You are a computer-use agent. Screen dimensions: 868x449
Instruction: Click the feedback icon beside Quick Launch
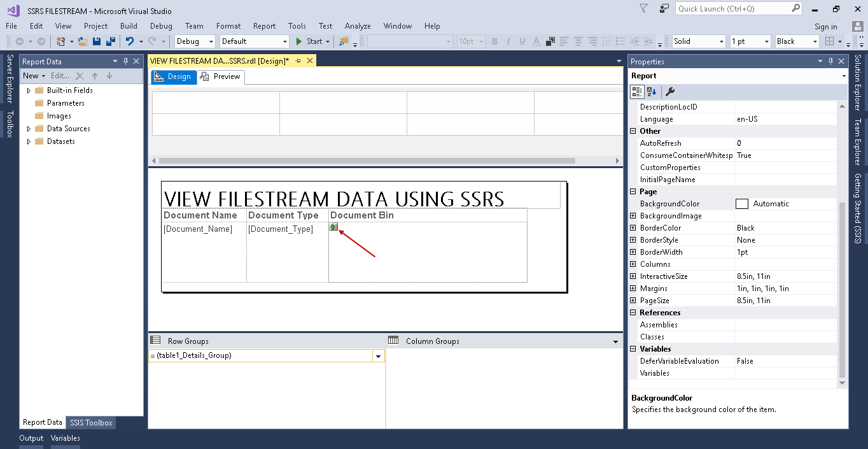tap(664, 9)
